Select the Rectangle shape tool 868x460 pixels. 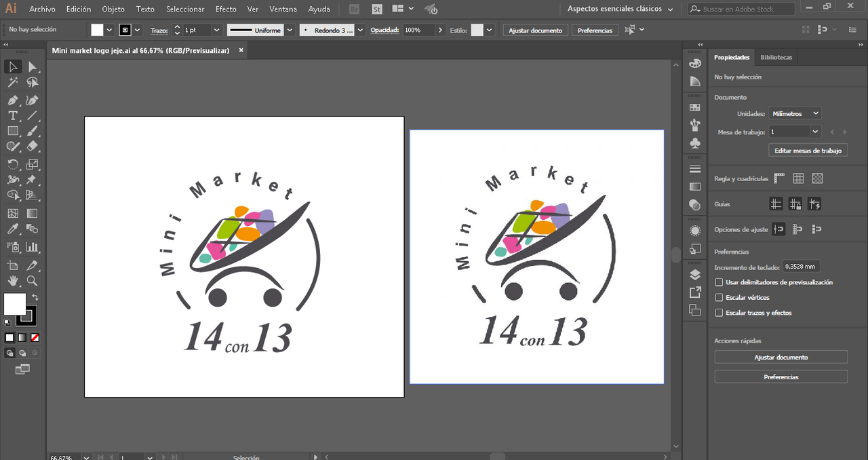pos(13,131)
